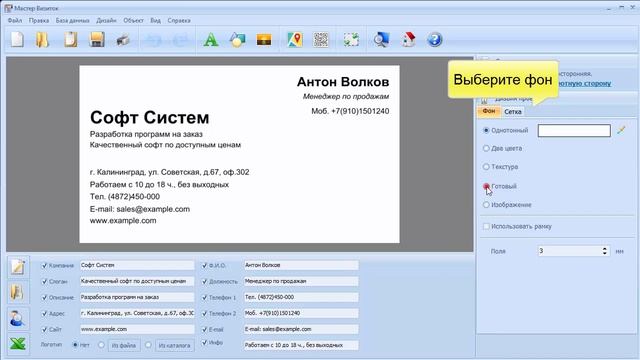Uncheck the Телефон 1 checkbox
Screen dimensions: 640x360
pyautogui.click(x=204, y=297)
